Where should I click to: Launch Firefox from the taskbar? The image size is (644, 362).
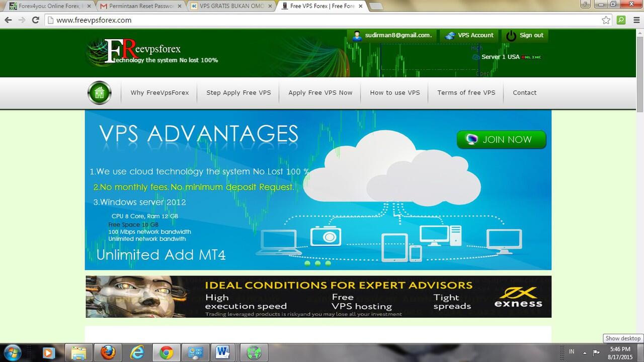(x=108, y=352)
